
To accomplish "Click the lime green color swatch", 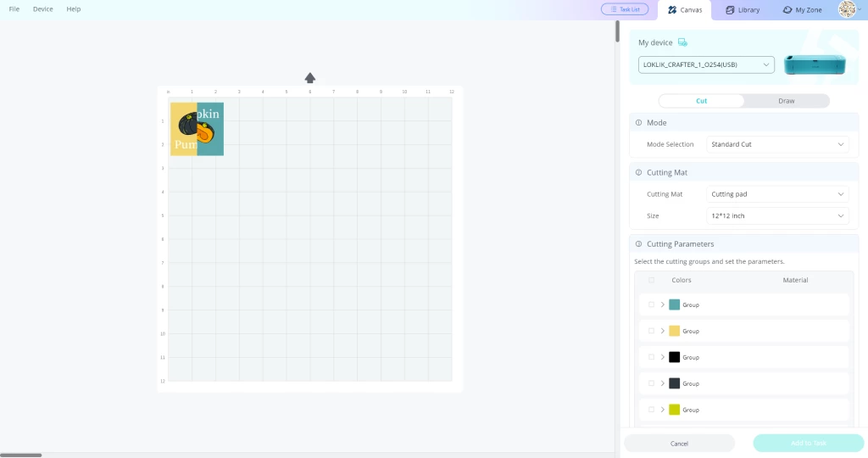I will click(x=674, y=410).
